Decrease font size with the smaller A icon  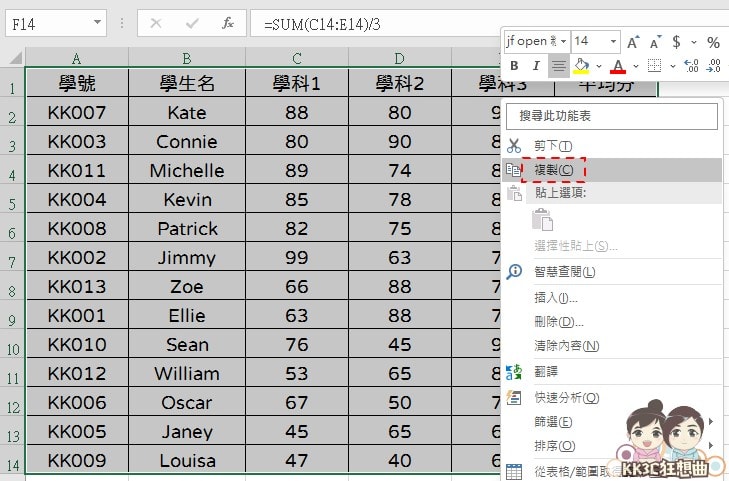(x=656, y=42)
